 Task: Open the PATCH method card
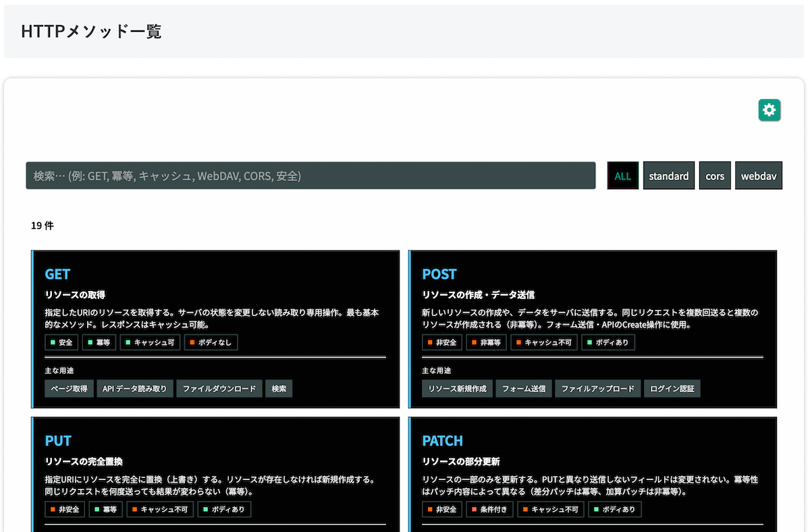(443, 441)
